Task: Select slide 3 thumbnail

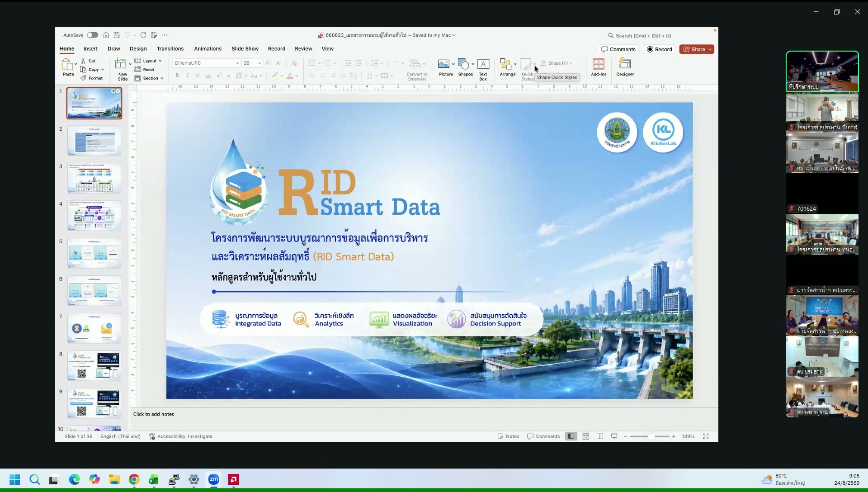Action: click(x=94, y=178)
